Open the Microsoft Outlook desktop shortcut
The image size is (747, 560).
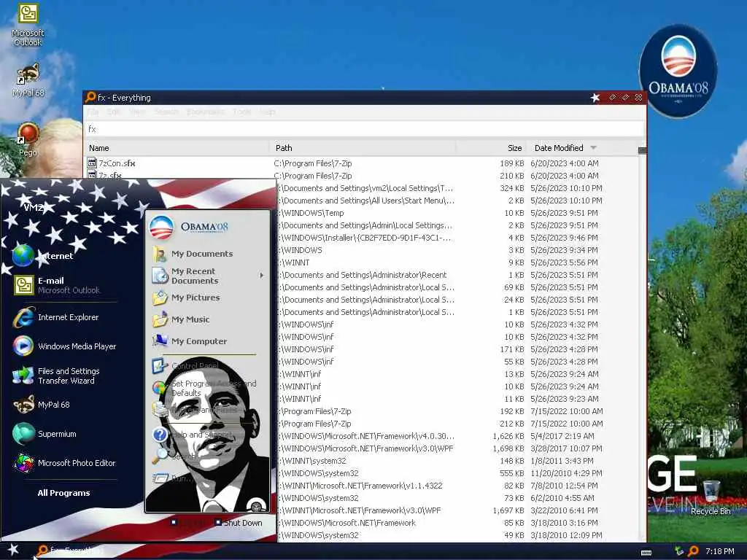pos(28,25)
